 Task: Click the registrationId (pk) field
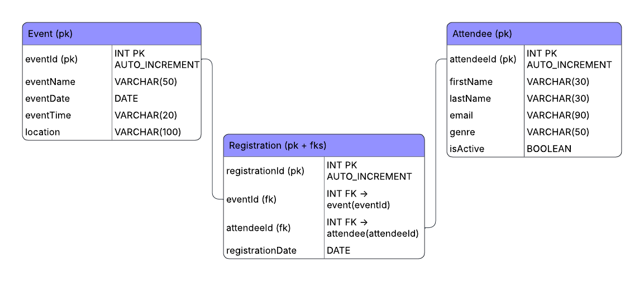[265, 171]
